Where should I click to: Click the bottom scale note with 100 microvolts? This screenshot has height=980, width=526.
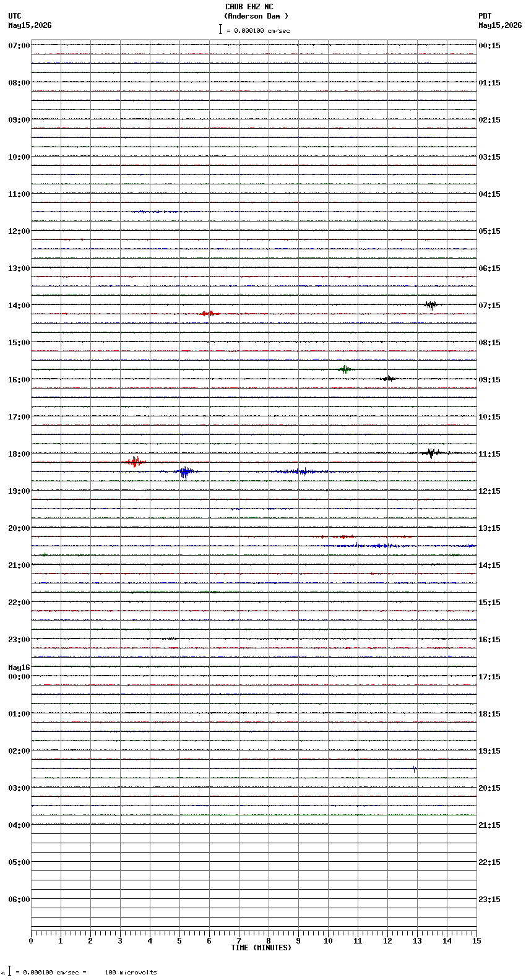80,972
